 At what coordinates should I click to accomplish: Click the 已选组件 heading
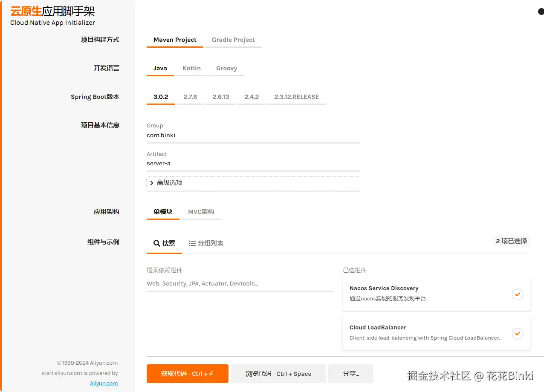[355, 271]
